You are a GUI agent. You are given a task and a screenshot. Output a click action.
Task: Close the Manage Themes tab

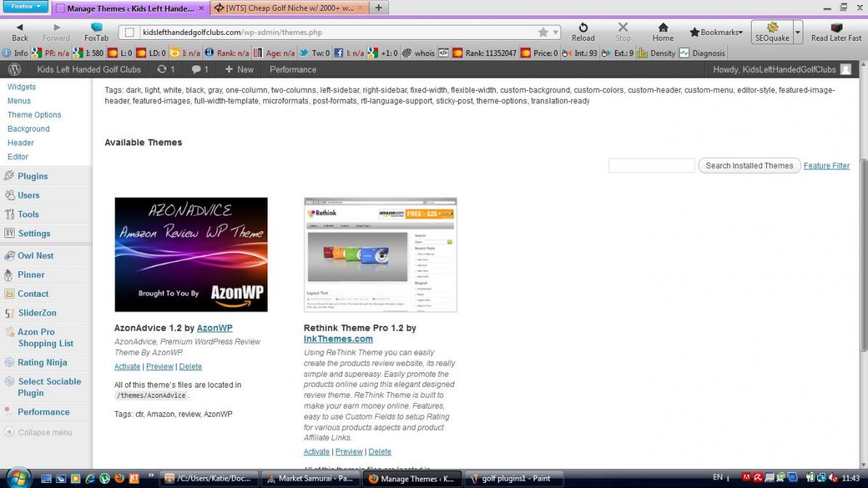point(201,8)
